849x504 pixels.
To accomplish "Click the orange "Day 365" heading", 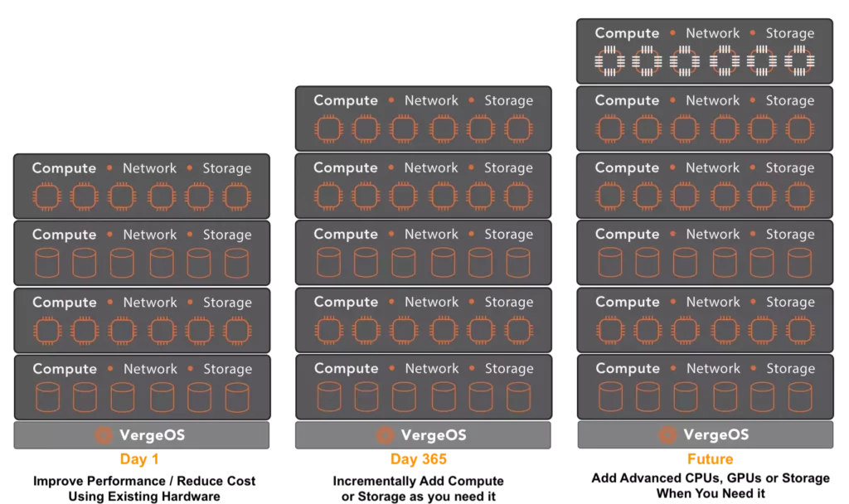I will (x=419, y=459).
